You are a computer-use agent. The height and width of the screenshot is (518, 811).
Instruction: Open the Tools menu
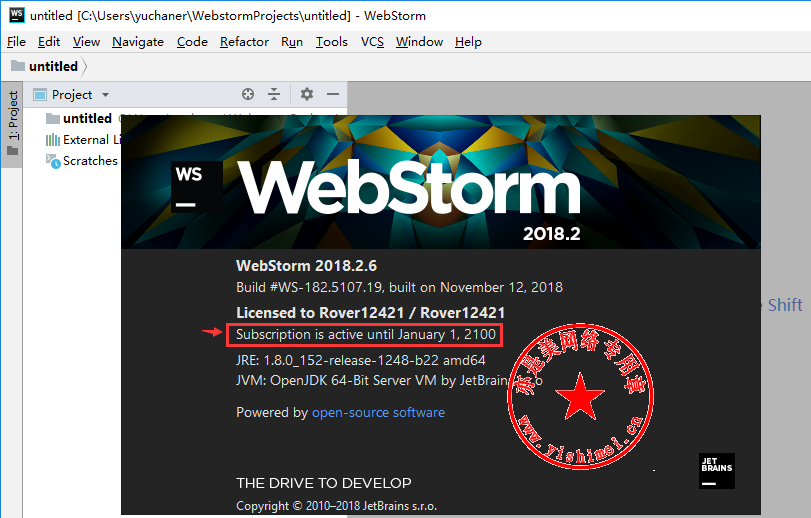pos(332,42)
